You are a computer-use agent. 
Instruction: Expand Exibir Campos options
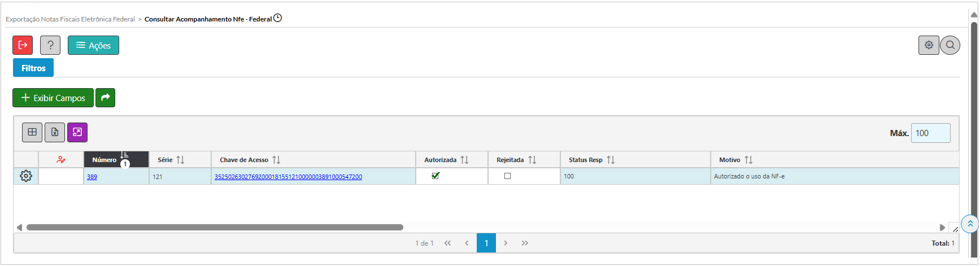click(x=53, y=98)
